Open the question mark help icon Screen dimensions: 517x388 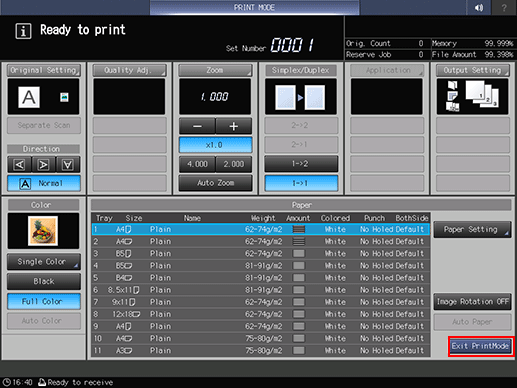pyautogui.click(x=504, y=7)
